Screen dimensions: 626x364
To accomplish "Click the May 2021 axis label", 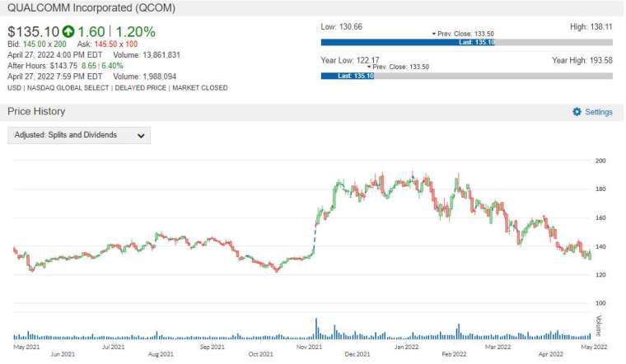I will tap(26, 347).
